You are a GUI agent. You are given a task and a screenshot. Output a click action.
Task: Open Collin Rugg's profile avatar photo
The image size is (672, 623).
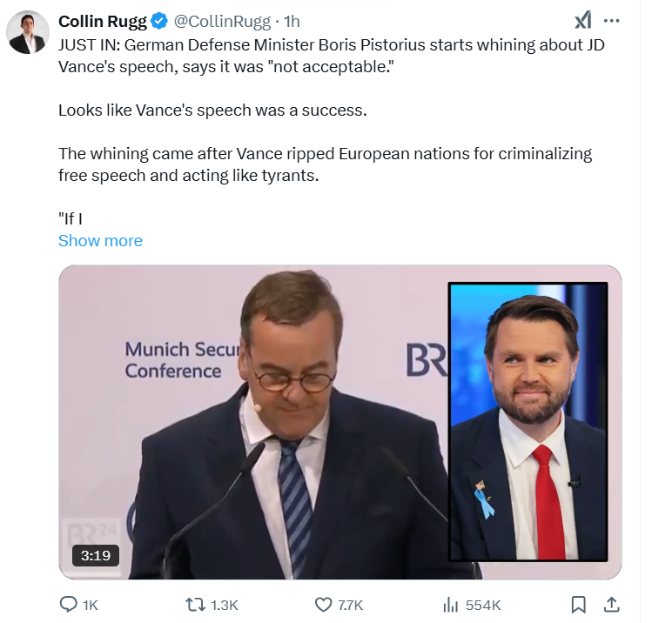[x=27, y=33]
